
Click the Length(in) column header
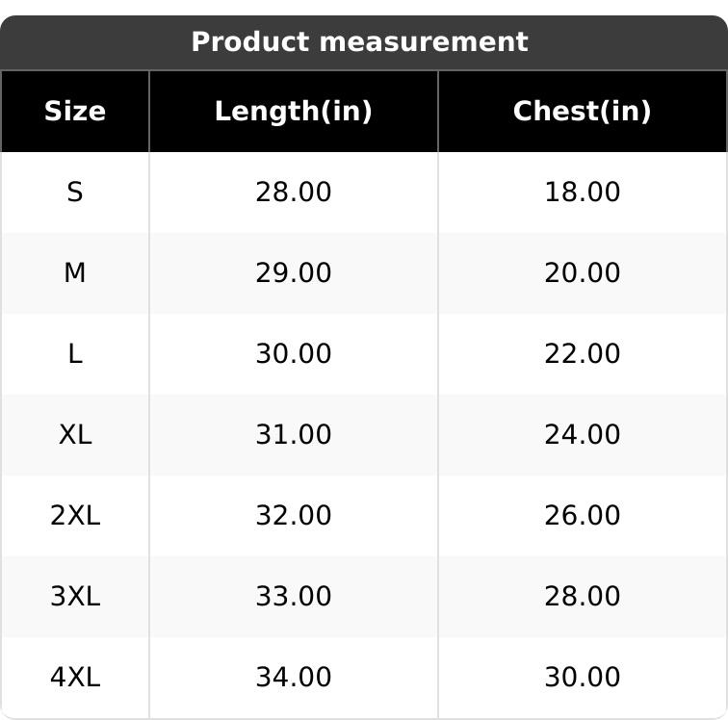pos(293,112)
